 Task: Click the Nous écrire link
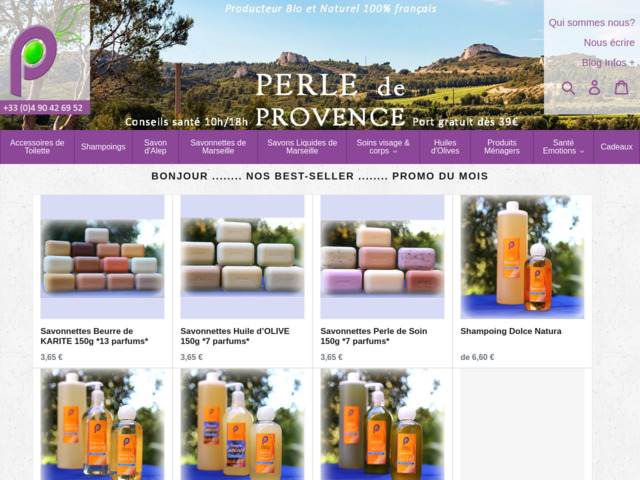[x=609, y=43]
